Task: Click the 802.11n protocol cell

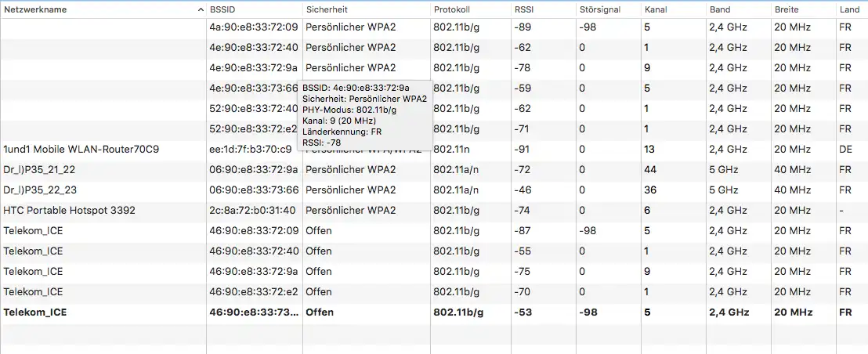Action: (x=450, y=149)
